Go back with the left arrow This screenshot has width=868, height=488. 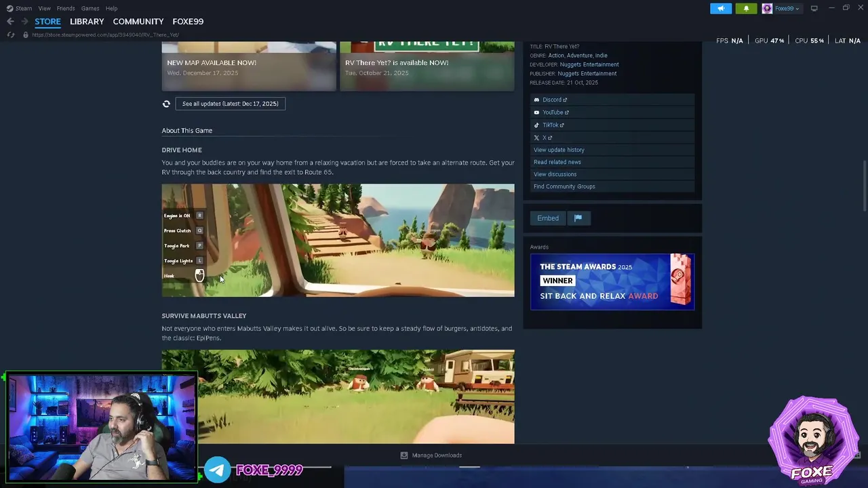pos(10,22)
